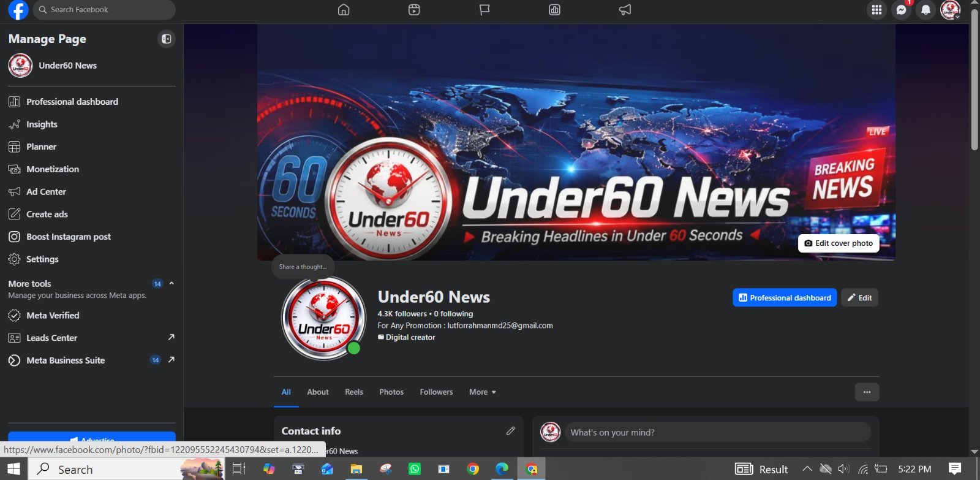Open Meta Verified in the sidebar
The width and height of the screenshot is (980, 480).
pos(92,316)
